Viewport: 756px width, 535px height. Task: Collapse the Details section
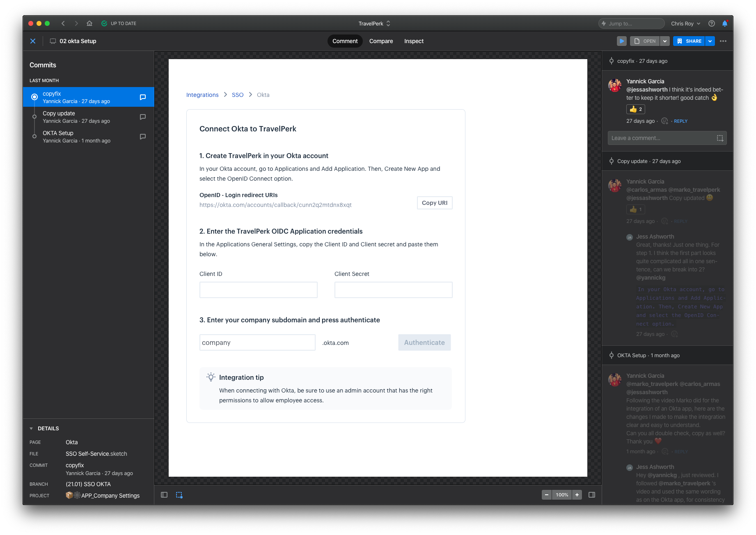(31, 428)
